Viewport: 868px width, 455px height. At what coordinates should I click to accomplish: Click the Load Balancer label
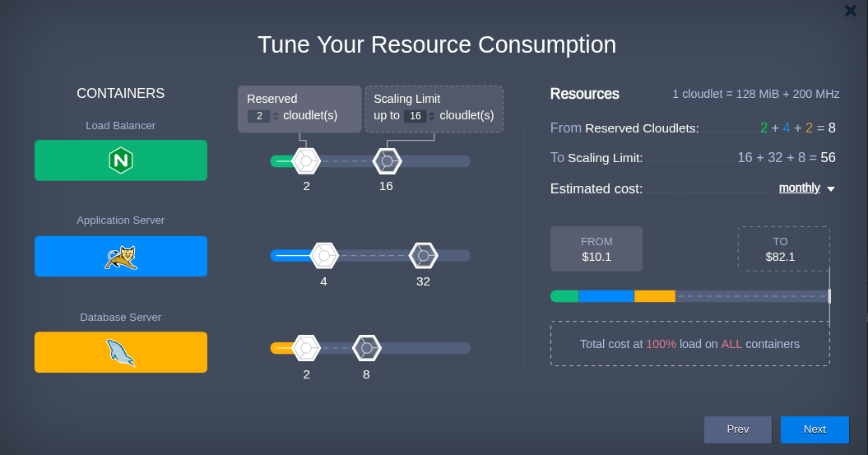click(x=121, y=126)
